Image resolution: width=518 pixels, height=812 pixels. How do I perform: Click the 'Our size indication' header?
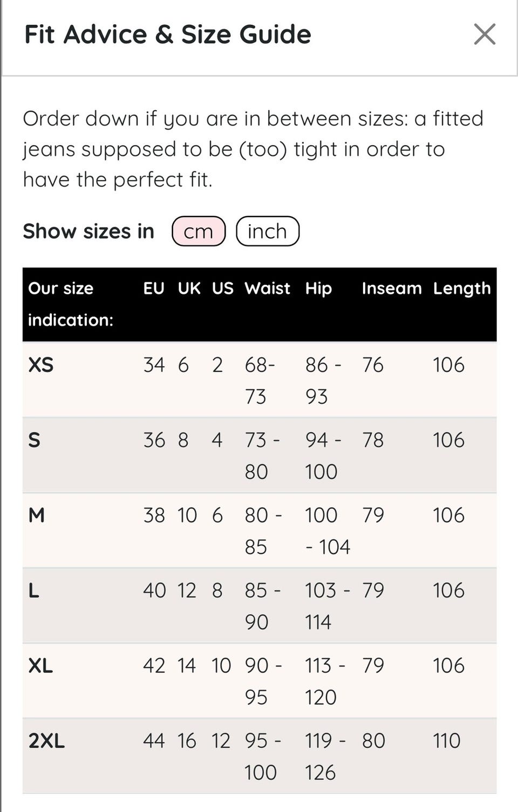(x=70, y=304)
